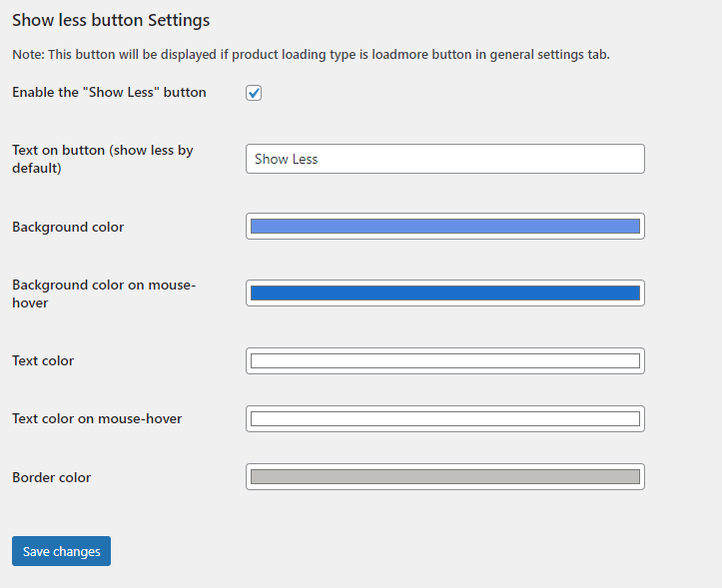Click the "Show less button Settings" heading
This screenshot has height=588, width=722.
pos(111,20)
